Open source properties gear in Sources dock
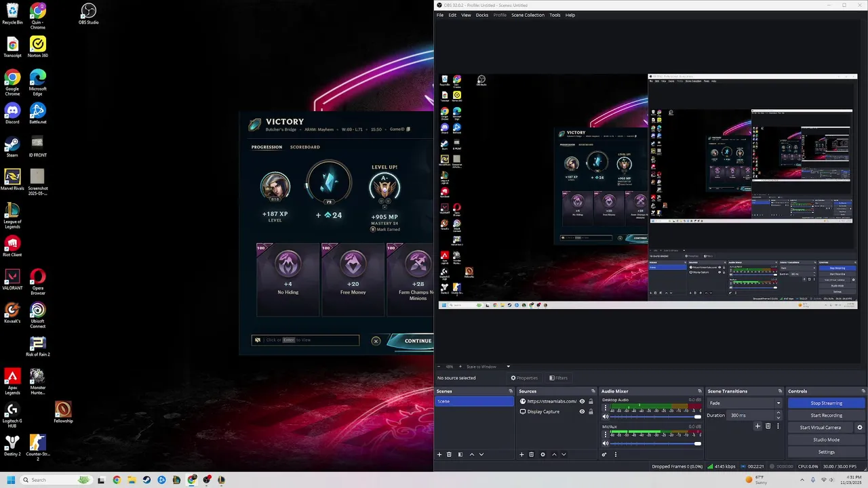The width and height of the screenshot is (868, 488). tap(542, 455)
